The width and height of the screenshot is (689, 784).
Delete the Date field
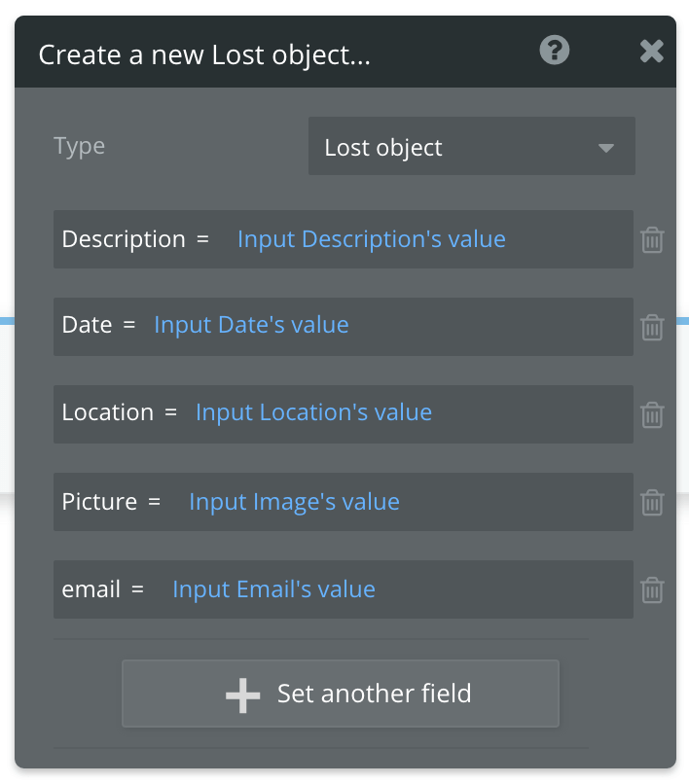coord(652,327)
